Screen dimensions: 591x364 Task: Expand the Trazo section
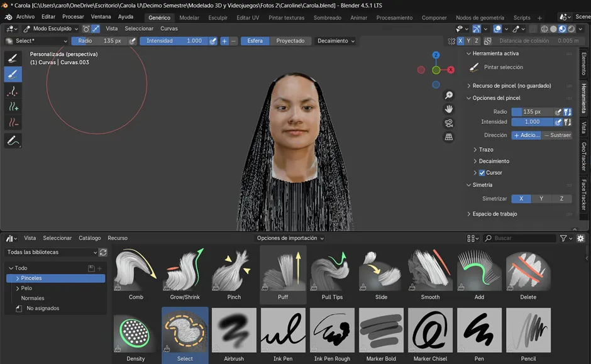point(485,150)
